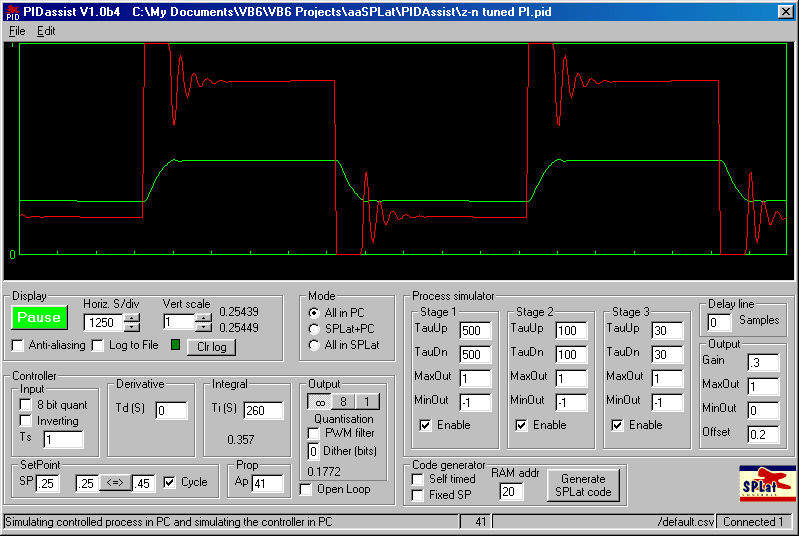Select the SPLat+PC mode option
This screenshot has width=799, height=536.
(x=315, y=329)
